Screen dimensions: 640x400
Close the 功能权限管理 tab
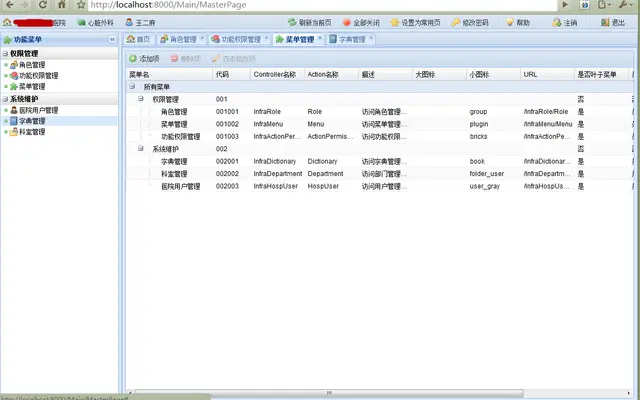click(x=266, y=38)
